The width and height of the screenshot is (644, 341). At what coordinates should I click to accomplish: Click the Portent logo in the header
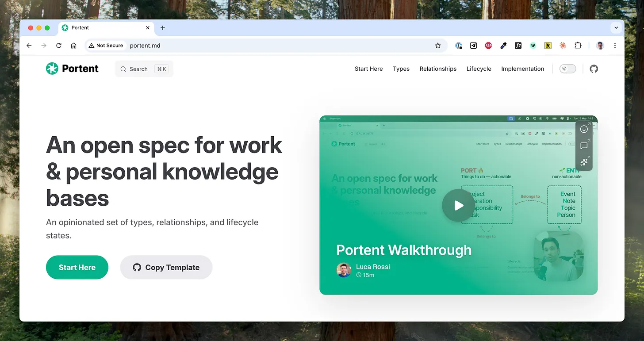pyautogui.click(x=72, y=69)
